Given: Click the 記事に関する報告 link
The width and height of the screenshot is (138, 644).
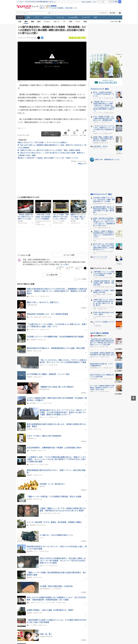Looking at the screenshot, I should pos(24,135).
